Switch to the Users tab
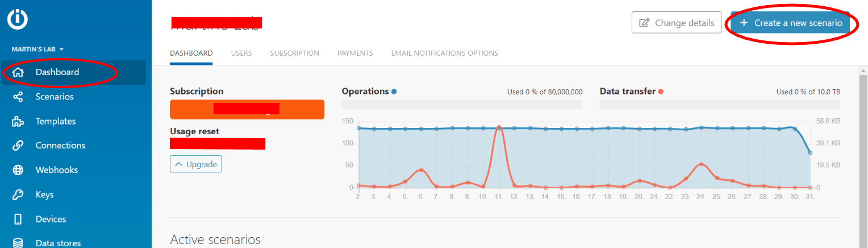 point(241,53)
